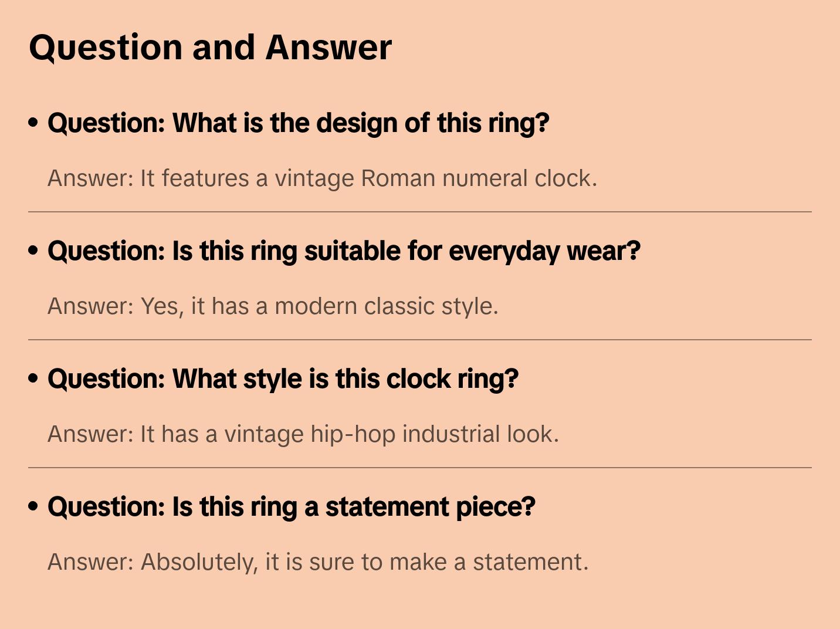Select the everyday wear question

(344, 251)
